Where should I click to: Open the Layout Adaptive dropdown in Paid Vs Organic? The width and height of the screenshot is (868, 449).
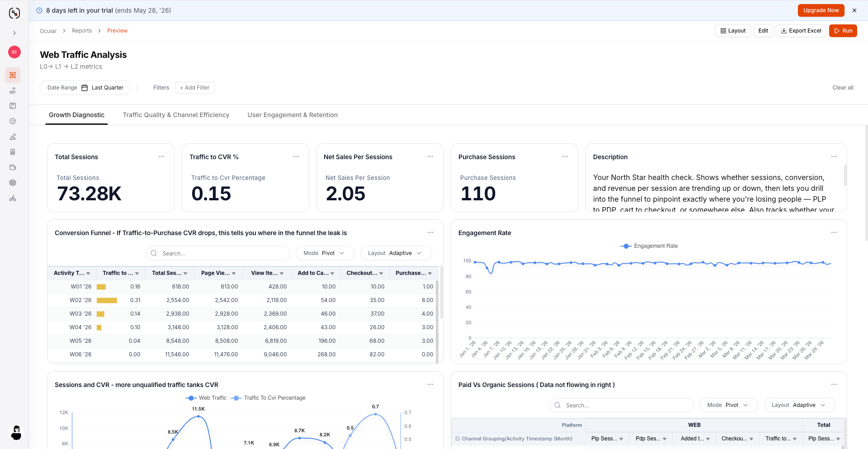pyautogui.click(x=799, y=405)
